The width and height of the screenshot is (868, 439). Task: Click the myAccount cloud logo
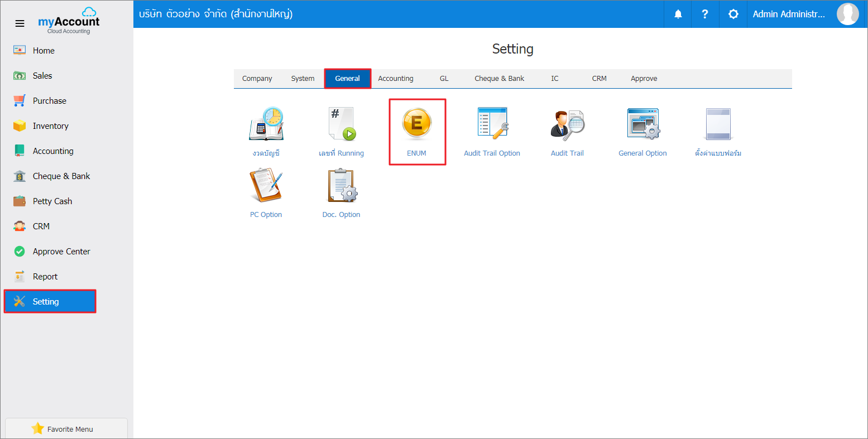point(69,21)
